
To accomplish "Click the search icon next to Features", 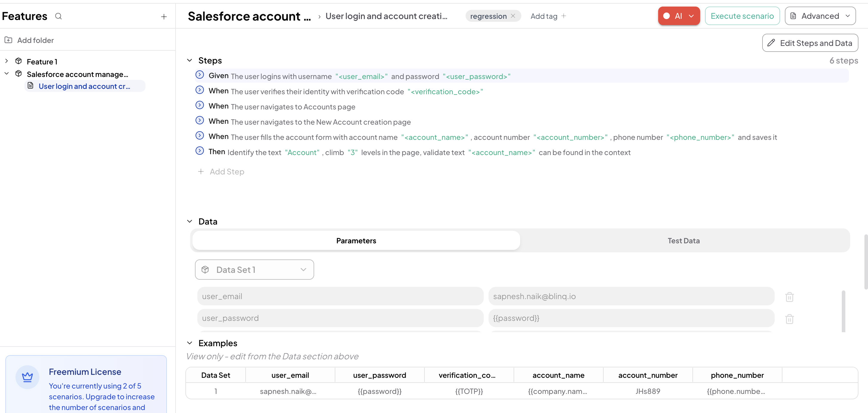I will pos(58,16).
